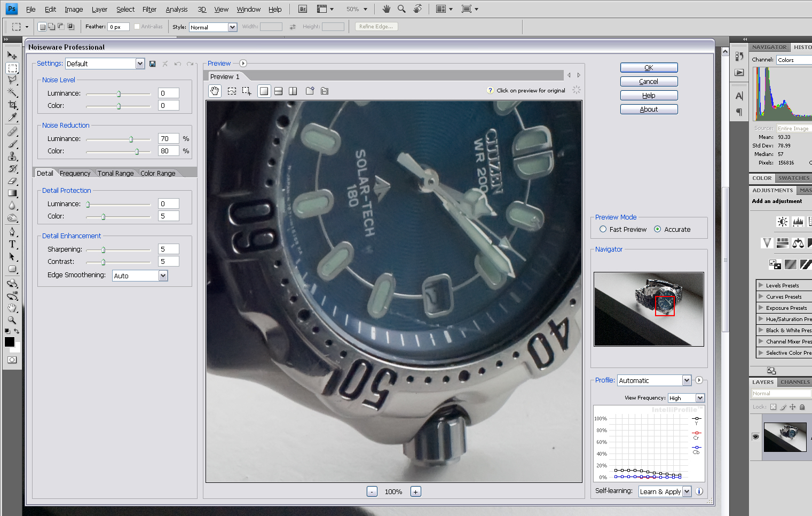
Task: Open the Filter menu
Action: 149,9
